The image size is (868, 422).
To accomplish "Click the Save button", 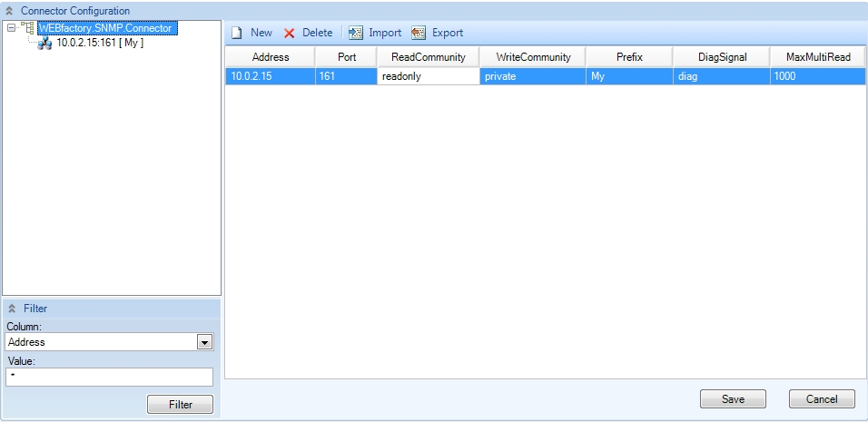I will [733, 398].
